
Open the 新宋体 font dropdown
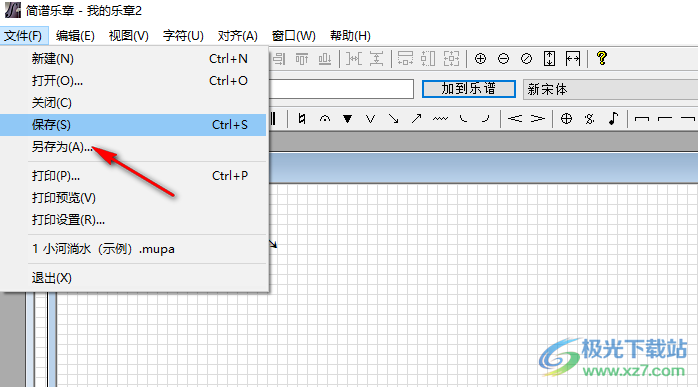pyautogui.click(x=611, y=89)
